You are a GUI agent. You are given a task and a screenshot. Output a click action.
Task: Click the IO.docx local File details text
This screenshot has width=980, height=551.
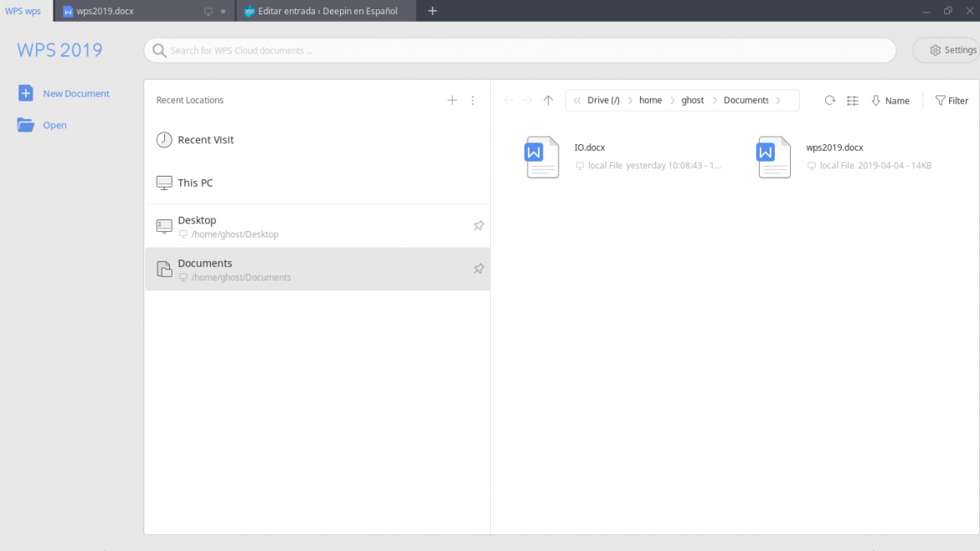point(654,166)
